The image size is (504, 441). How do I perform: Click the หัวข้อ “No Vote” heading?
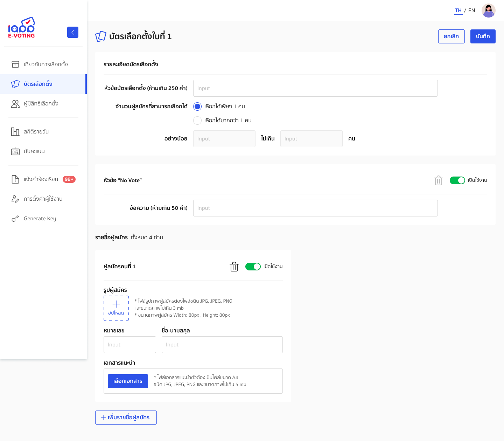[122, 180]
